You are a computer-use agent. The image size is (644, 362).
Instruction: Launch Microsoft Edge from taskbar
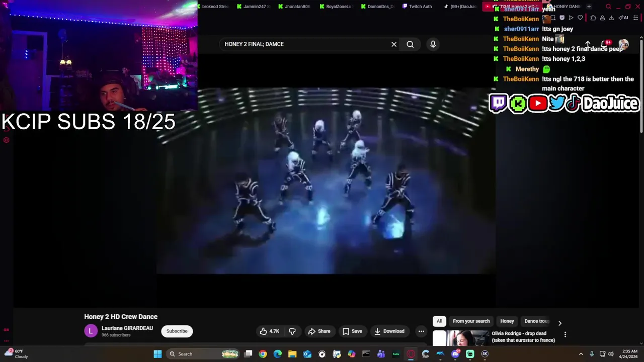(278, 354)
